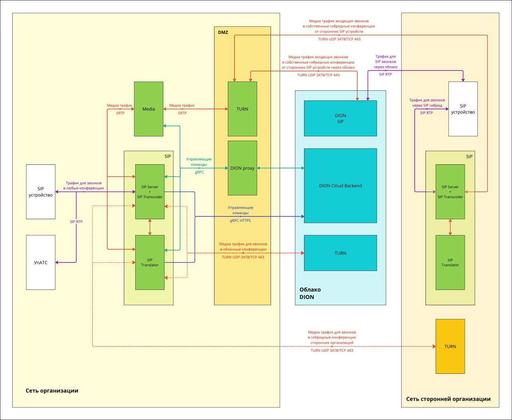Viewport: 512px width, 420px height.
Task: Select "SIP" container label in Сеть сторонней организации
Action: [x=469, y=156]
